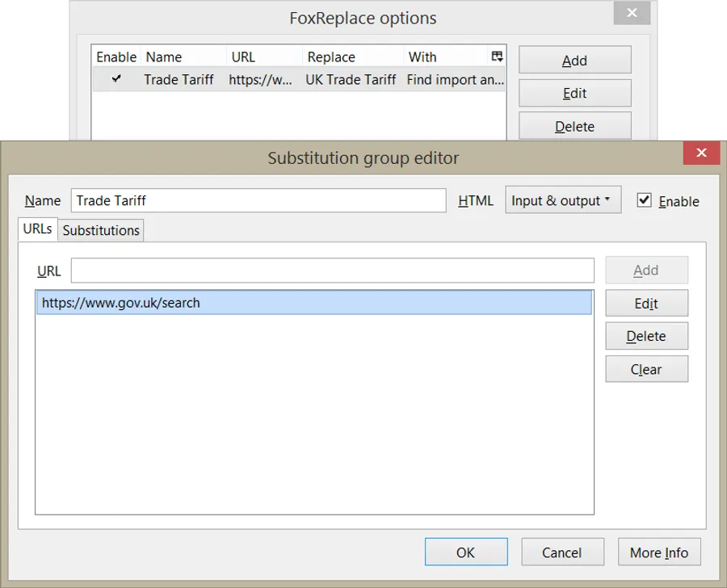This screenshot has height=588, width=727.
Task: Select the URLs tab
Action: (39, 230)
